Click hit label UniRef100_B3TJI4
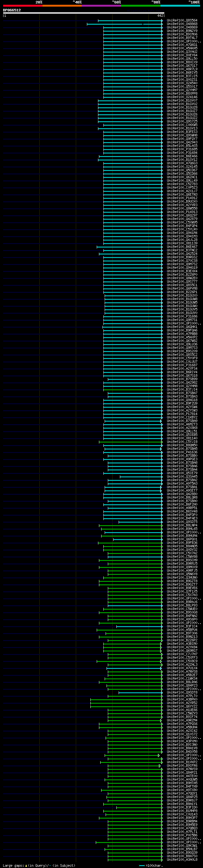 tap(182, 390)
